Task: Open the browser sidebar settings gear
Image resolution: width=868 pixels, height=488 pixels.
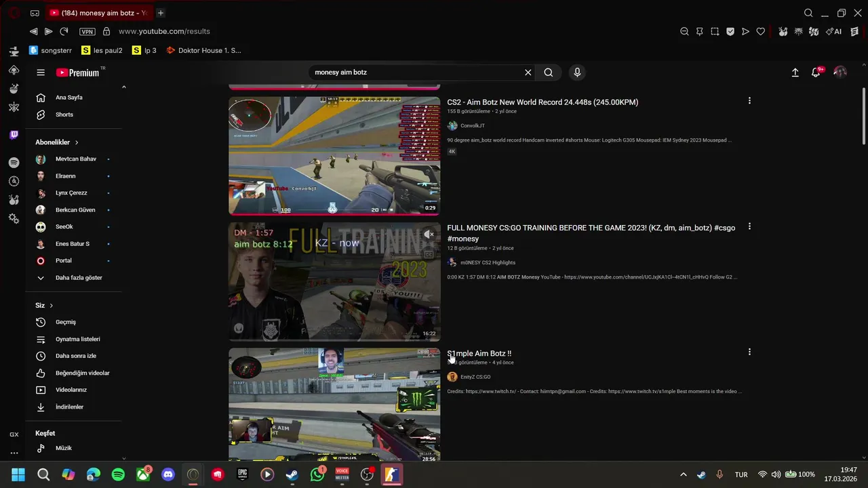Action: click(x=14, y=219)
